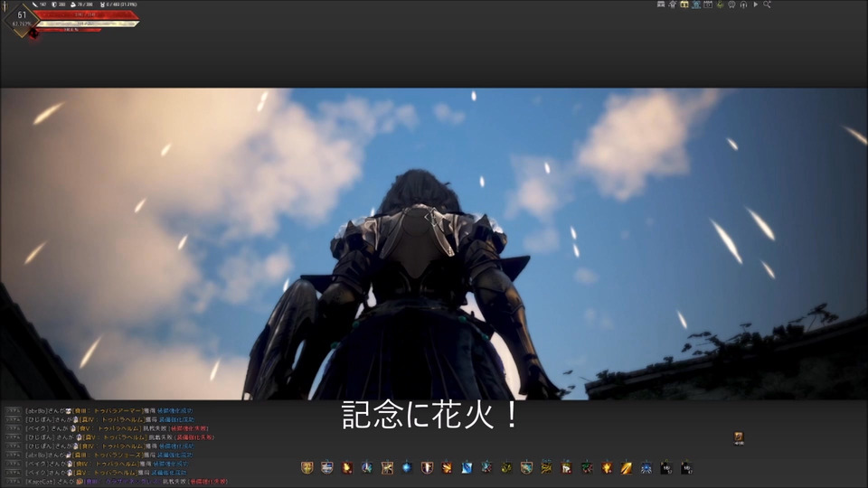This screenshot has height=488, width=868.
Task: Click the system tag on the トゥバラアーマー line
Action: [13, 411]
